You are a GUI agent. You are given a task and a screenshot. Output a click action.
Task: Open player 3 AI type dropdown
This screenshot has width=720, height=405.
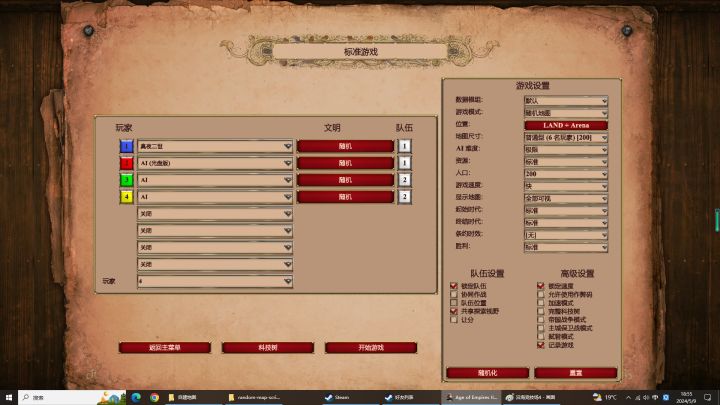(x=215, y=180)
